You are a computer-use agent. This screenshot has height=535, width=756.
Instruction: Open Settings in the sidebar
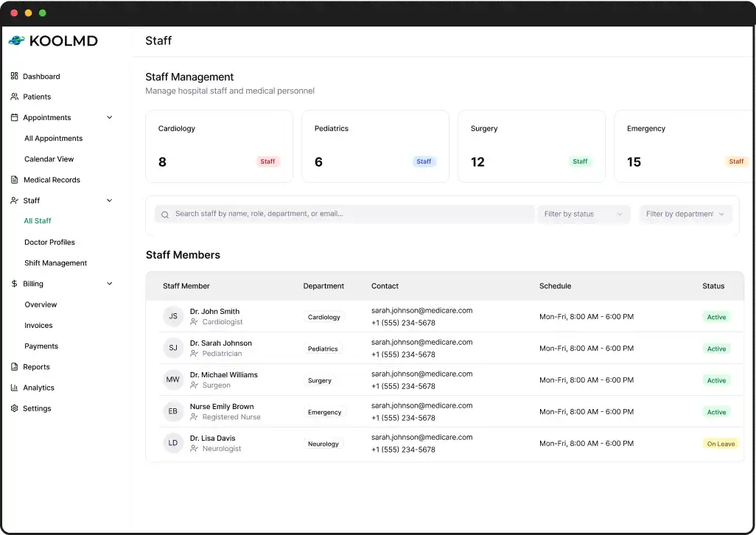coord(37,408)
